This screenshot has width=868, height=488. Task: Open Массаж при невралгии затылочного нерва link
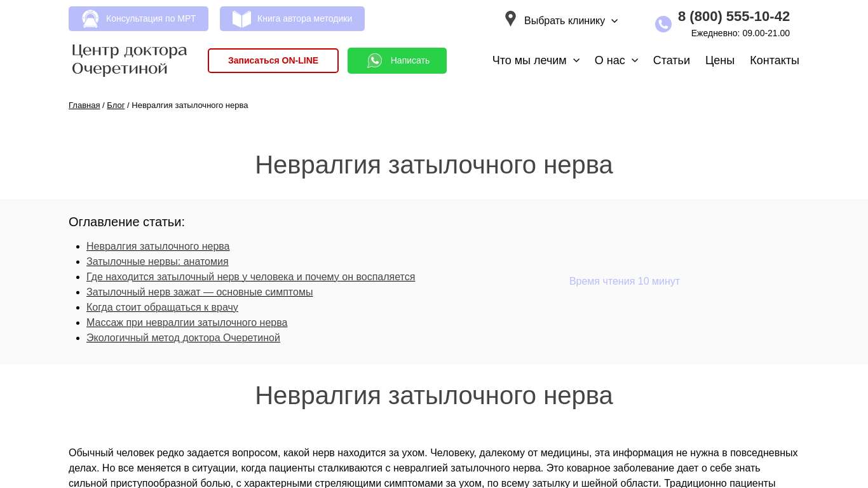[187, 323]
